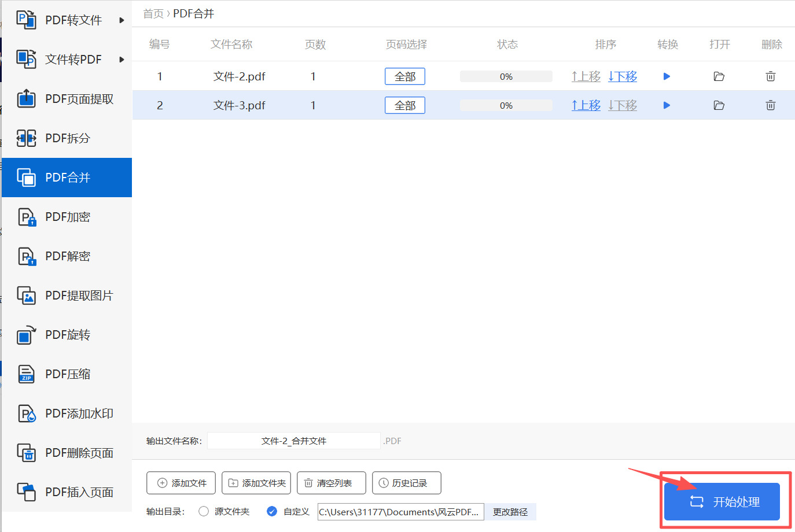The image size is (795, 532).
Task: Navigate to 首页 via the breadcrumb
Action: [x=153, y=13]
